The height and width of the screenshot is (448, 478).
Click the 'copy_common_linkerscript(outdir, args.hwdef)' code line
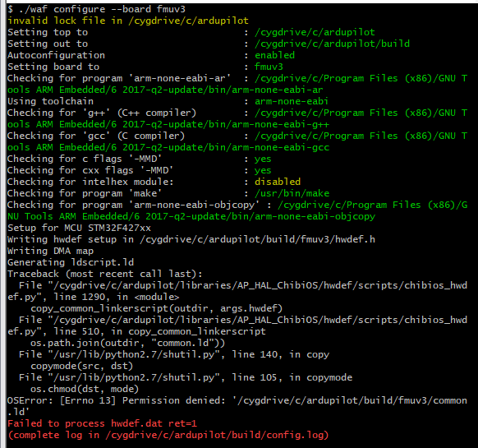point(156,308)
